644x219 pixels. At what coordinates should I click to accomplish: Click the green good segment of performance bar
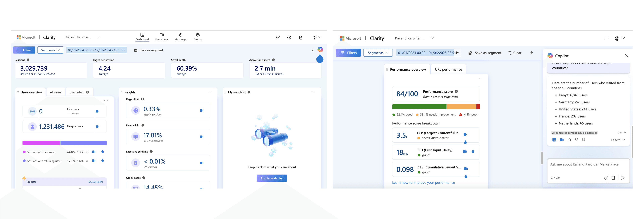(419, 107)
